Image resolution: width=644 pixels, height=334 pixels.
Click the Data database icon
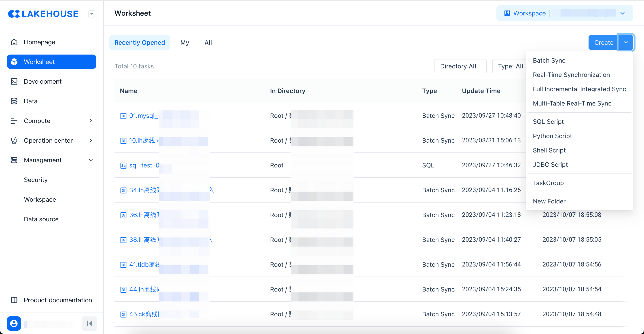tap(14, 101)
